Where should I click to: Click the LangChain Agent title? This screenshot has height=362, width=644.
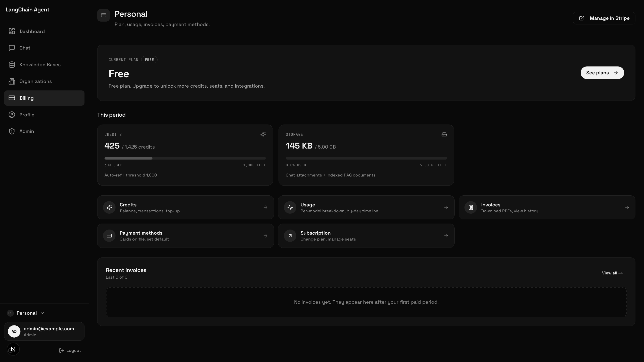click(28, 10)
